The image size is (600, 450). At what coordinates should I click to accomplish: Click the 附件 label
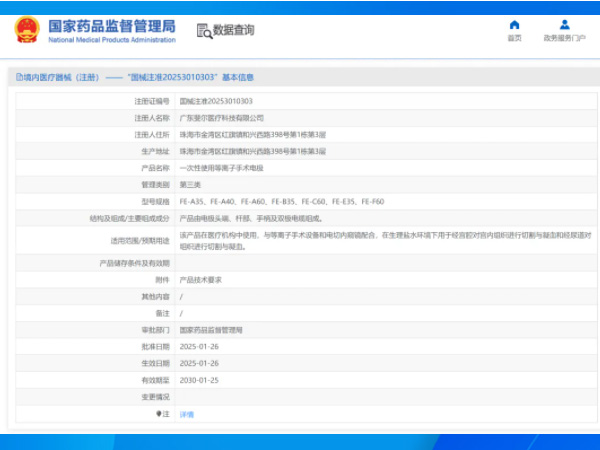pos(162,280)
